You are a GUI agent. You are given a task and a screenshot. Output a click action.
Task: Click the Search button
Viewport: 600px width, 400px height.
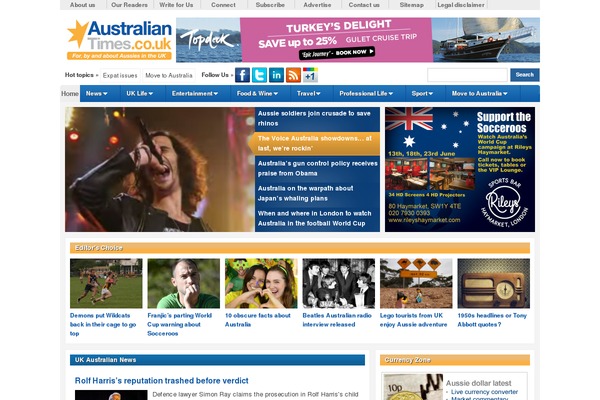click(x=525, y=75)
